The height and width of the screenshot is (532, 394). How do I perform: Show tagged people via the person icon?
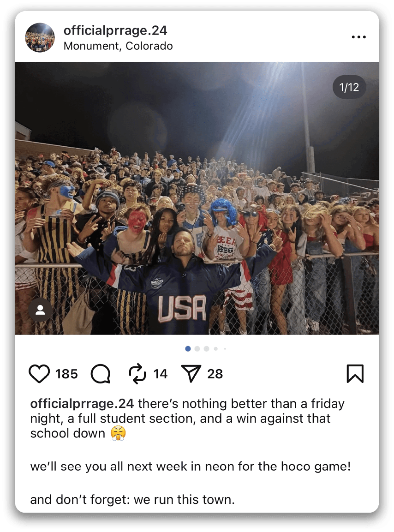point(40,310)
